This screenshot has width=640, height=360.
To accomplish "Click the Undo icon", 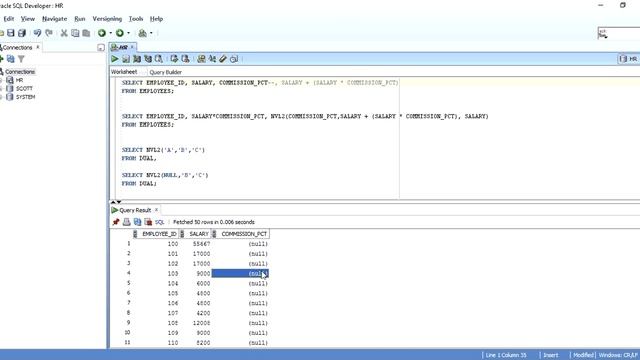I will 37,33.
